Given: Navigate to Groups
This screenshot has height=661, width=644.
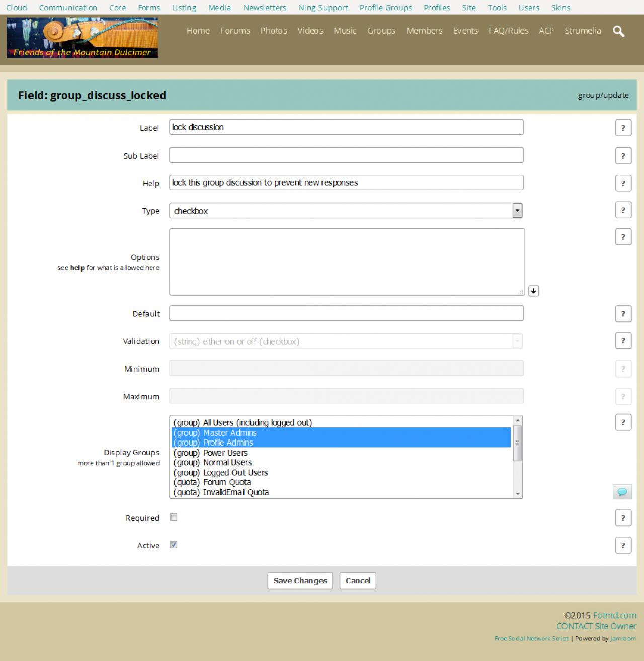Looking at the screenshot, I should [x=381, y=31].
